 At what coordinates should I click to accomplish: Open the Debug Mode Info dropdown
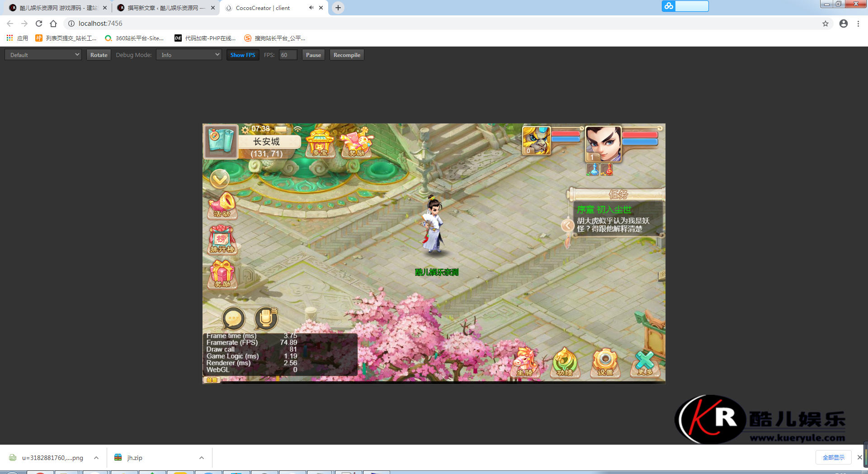point(189,55)
